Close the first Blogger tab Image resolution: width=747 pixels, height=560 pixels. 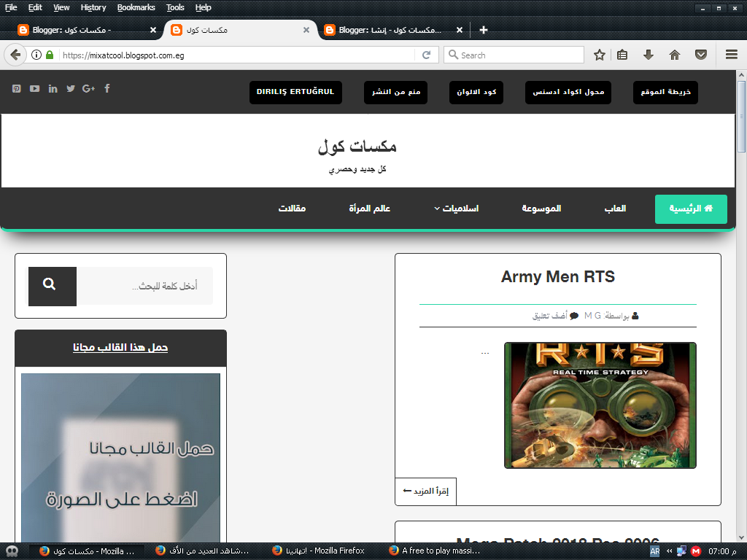point(153,30)
